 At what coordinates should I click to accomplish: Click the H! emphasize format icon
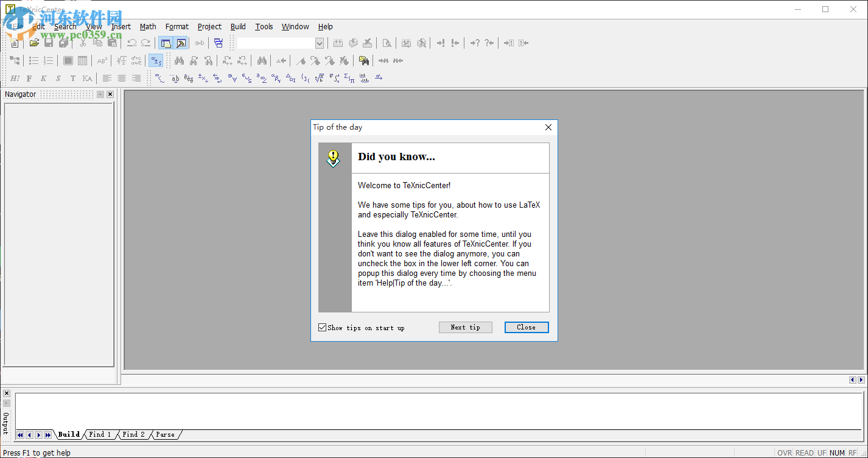(15, 78)
